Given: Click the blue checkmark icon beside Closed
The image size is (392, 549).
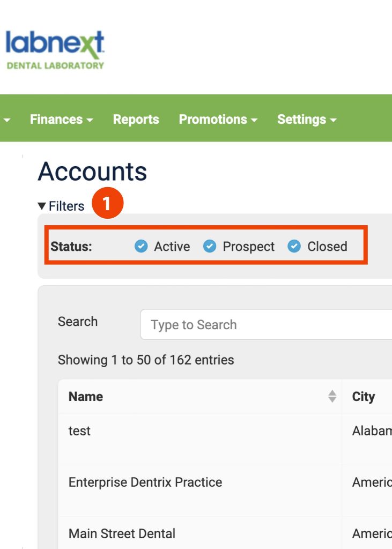Looking at the screenshot, I should [x=294, y=247].
